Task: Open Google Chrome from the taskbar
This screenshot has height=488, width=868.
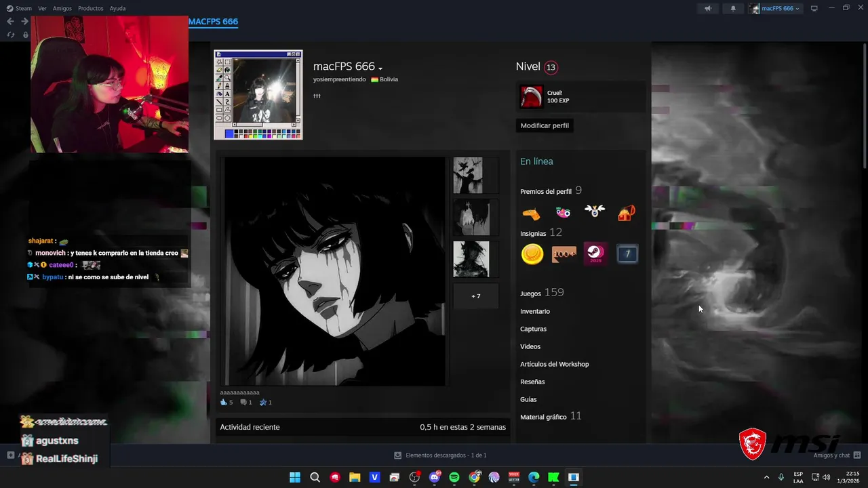Action: pyautogui.click(x=474, y=477)
